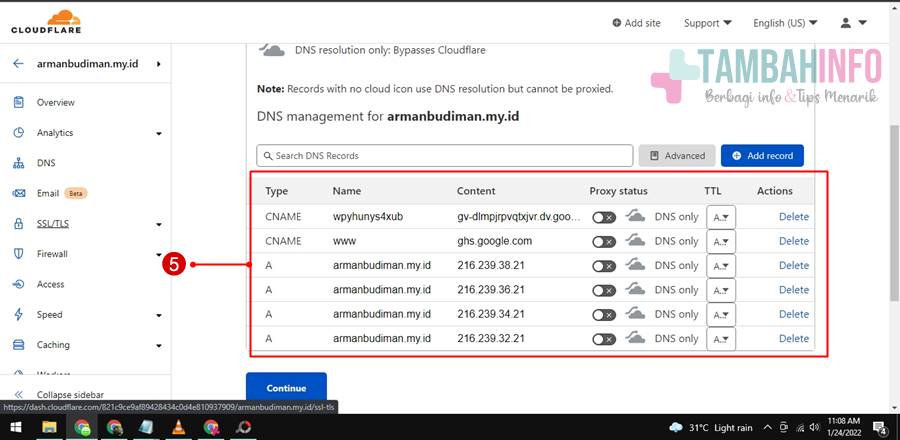Click the volume speaker tray icon
The image size is (900, 440).
[x=814, y=427]
